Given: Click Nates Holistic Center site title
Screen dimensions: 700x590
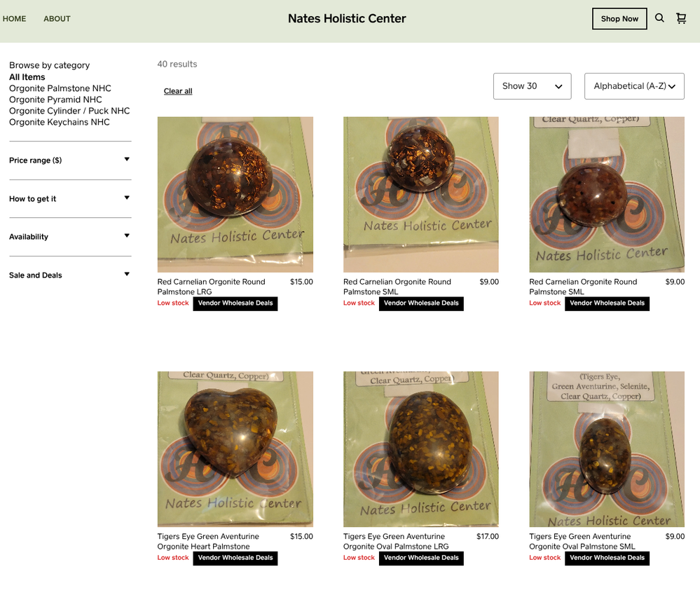Looking at the screenshot, I should [x=347, y=19].
